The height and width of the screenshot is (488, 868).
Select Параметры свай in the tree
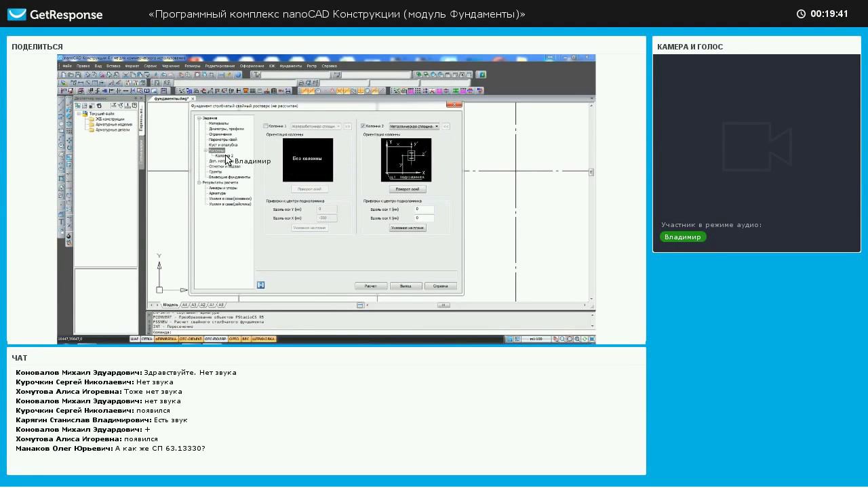223,140
